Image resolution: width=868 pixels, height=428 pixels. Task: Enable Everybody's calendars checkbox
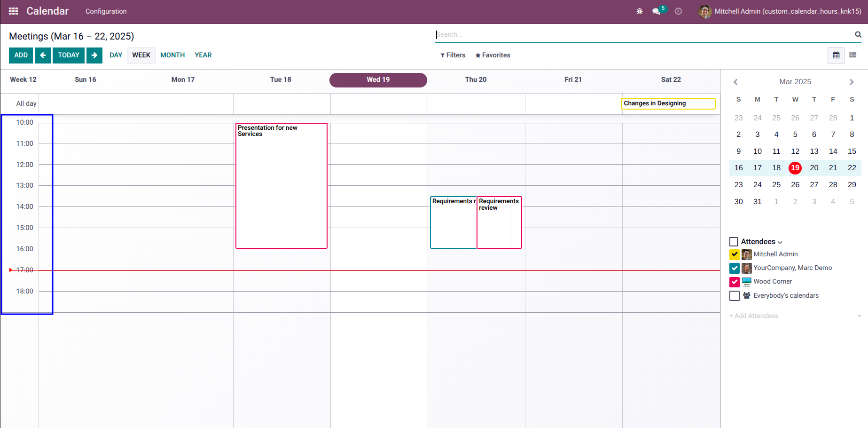735,296
